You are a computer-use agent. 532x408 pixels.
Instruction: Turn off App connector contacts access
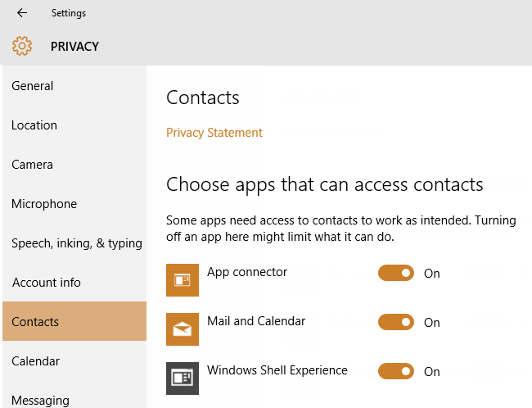coord(396,273)
